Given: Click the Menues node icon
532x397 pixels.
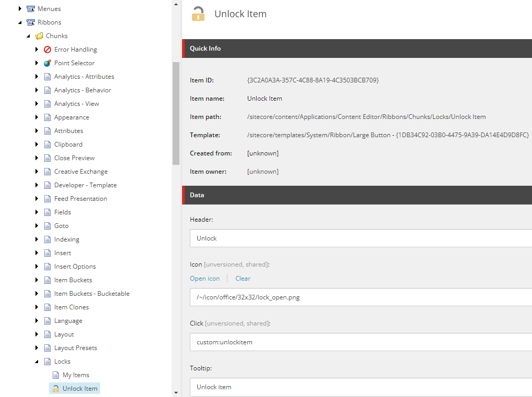Looking at the screenshot, I should click(x=31, y=9).
